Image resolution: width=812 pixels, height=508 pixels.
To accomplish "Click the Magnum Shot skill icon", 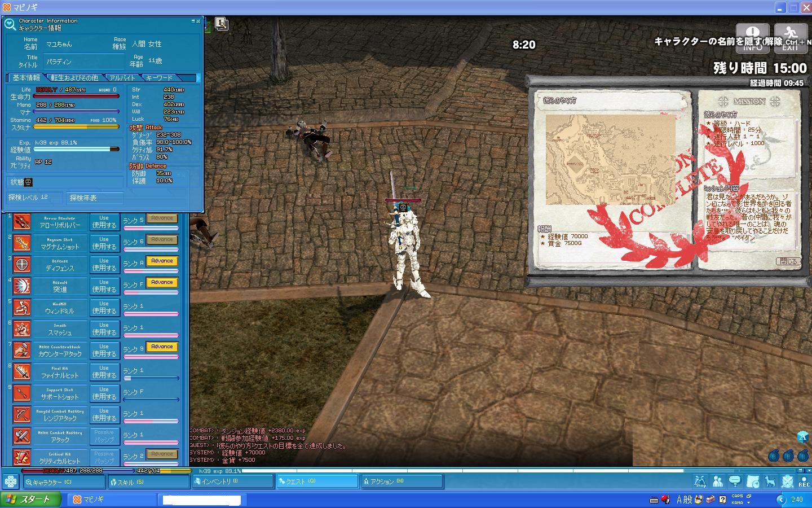I will [x=21, y=243].
